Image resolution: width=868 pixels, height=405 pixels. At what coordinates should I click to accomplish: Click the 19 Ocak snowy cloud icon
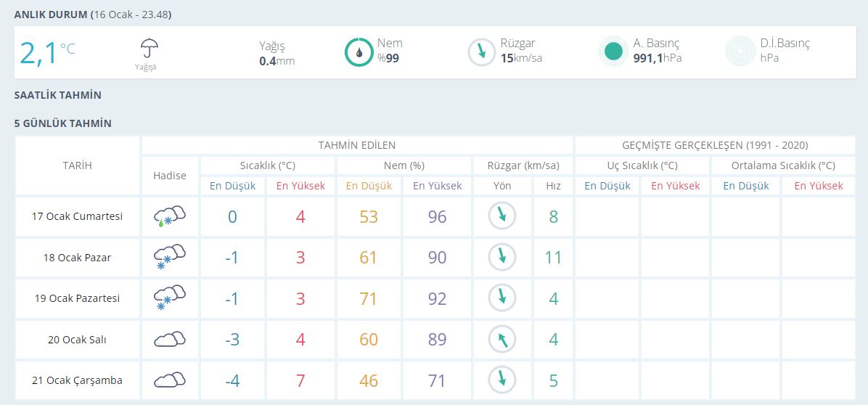pyautogui.click(x=170, y=298)
